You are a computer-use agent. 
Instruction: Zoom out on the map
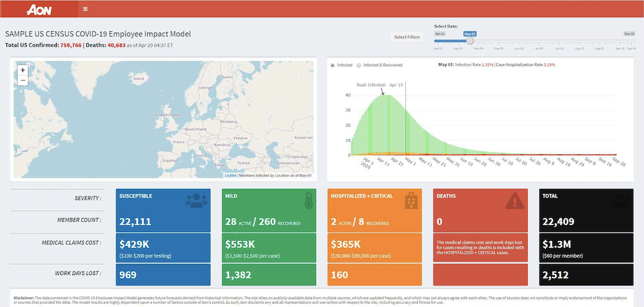click(23, 80)
